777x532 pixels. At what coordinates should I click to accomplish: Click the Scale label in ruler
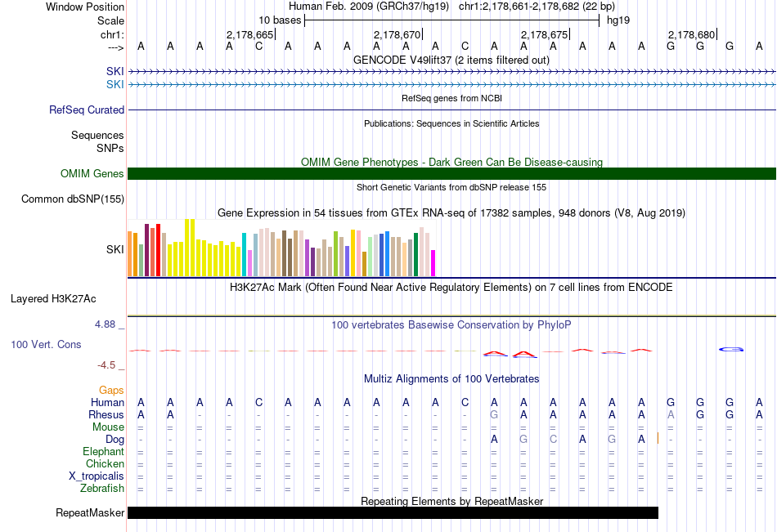(x=110, y=20)
